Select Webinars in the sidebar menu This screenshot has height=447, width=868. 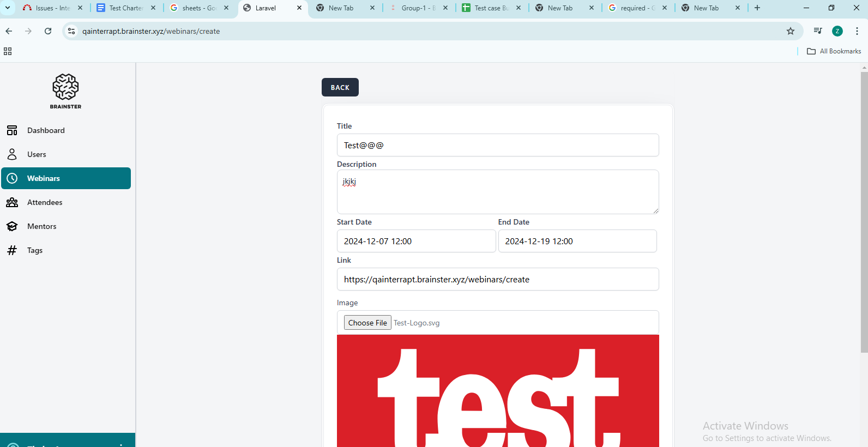[x=66, y=178]
